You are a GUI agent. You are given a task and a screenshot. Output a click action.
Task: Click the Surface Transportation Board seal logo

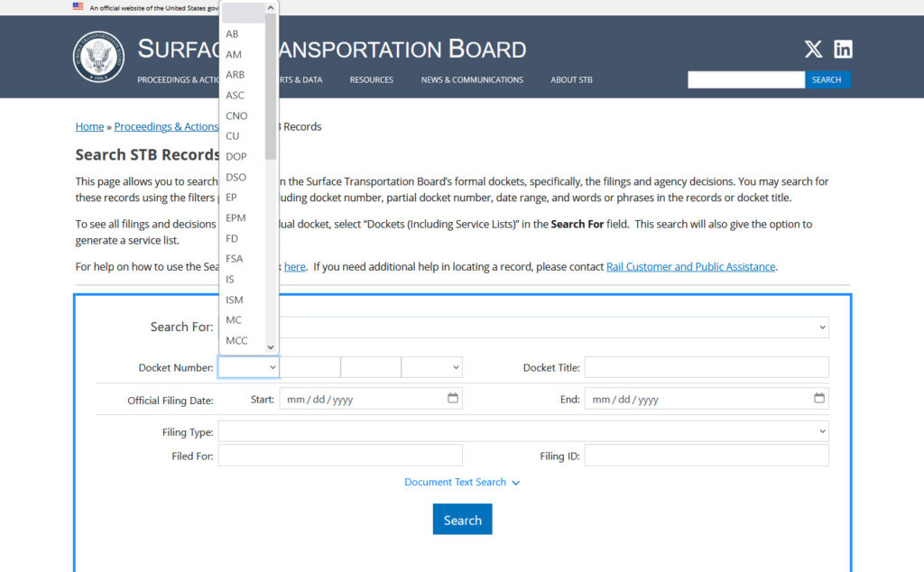(x=98, y=56)
